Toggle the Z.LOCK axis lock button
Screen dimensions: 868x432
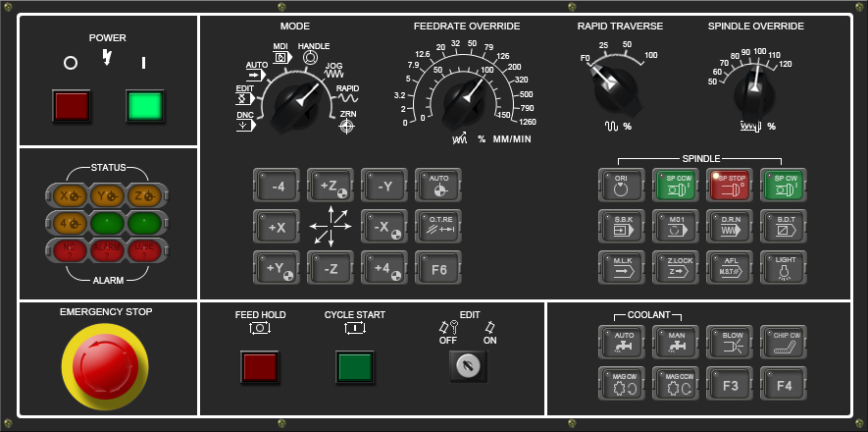675,266
